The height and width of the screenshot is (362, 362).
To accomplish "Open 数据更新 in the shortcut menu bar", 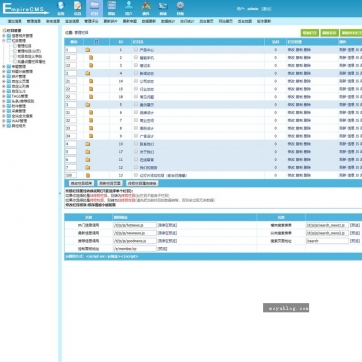I will (148, 21).
